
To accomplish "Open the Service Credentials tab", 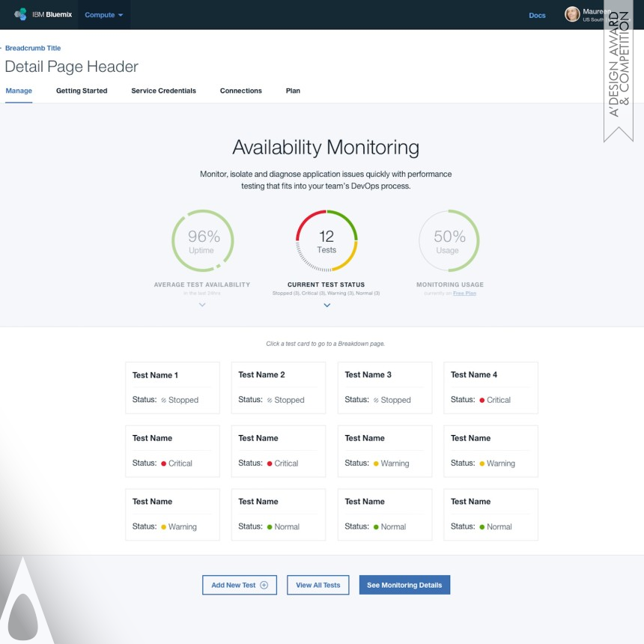I will (163, 91).
